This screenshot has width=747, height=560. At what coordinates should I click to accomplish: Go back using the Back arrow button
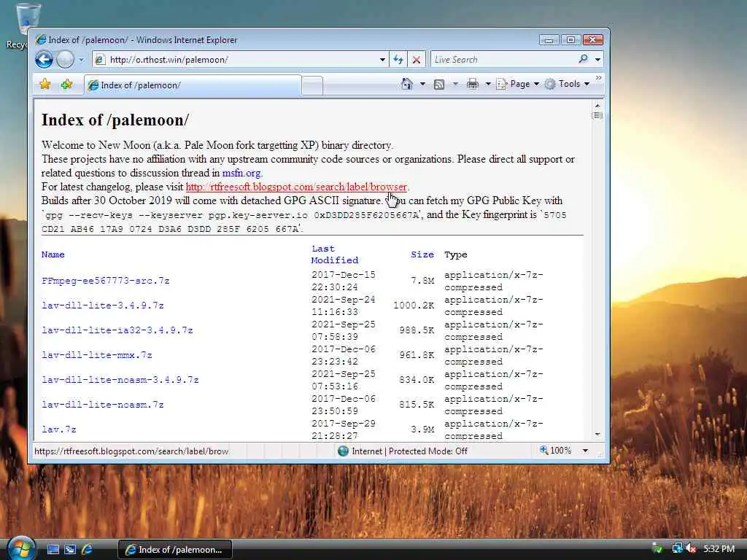(44, 60)
